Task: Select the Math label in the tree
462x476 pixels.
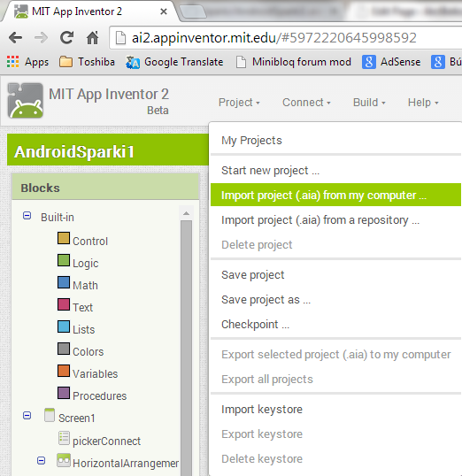Action: pyautogui.click(x=85, y=286)
